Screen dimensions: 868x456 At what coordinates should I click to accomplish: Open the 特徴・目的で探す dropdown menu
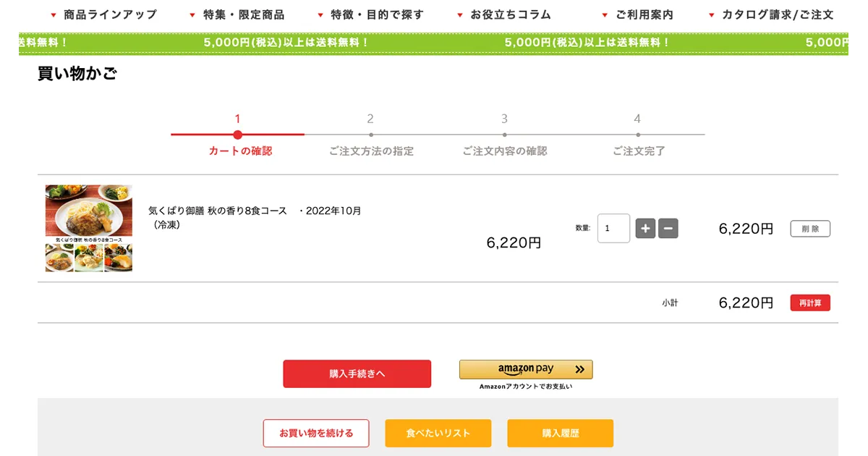(x=376, y=14)
